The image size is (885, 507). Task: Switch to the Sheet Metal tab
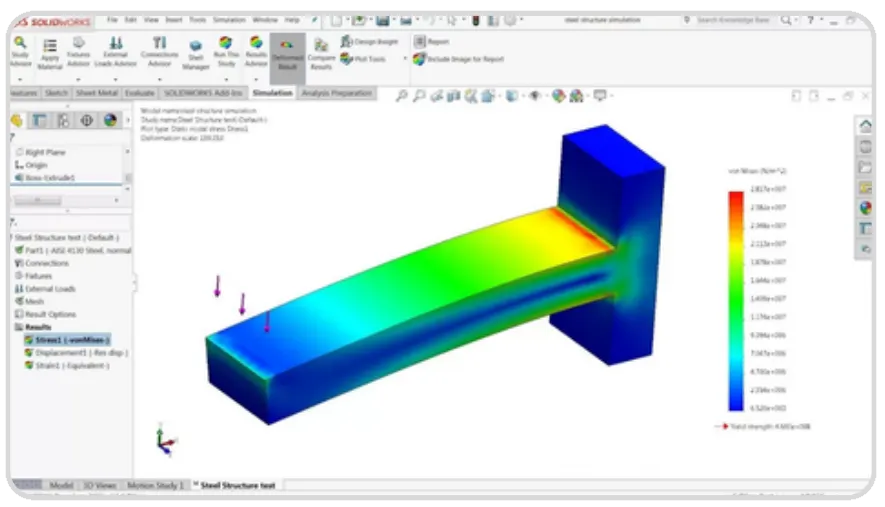click(97, 93)
